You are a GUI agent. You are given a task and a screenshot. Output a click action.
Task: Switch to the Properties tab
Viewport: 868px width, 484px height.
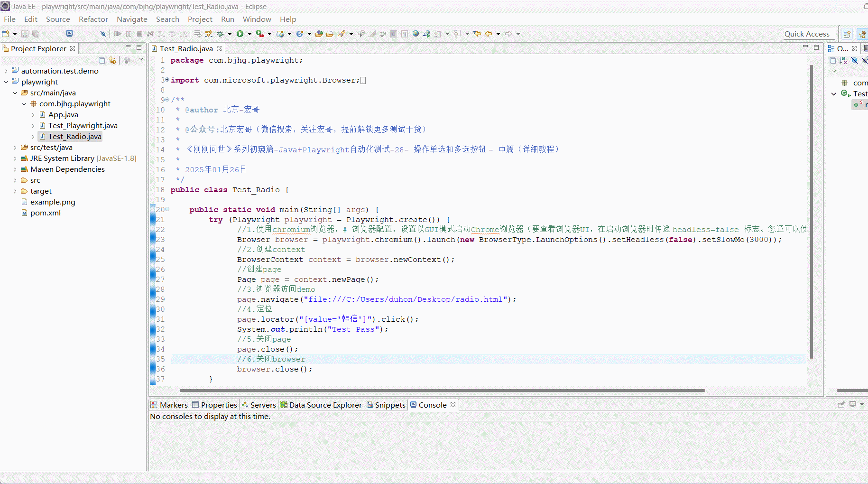214,405
